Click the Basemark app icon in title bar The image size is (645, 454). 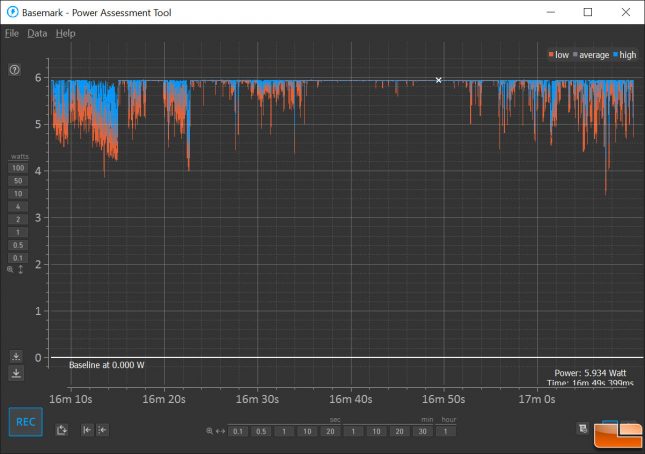(12, 12)
